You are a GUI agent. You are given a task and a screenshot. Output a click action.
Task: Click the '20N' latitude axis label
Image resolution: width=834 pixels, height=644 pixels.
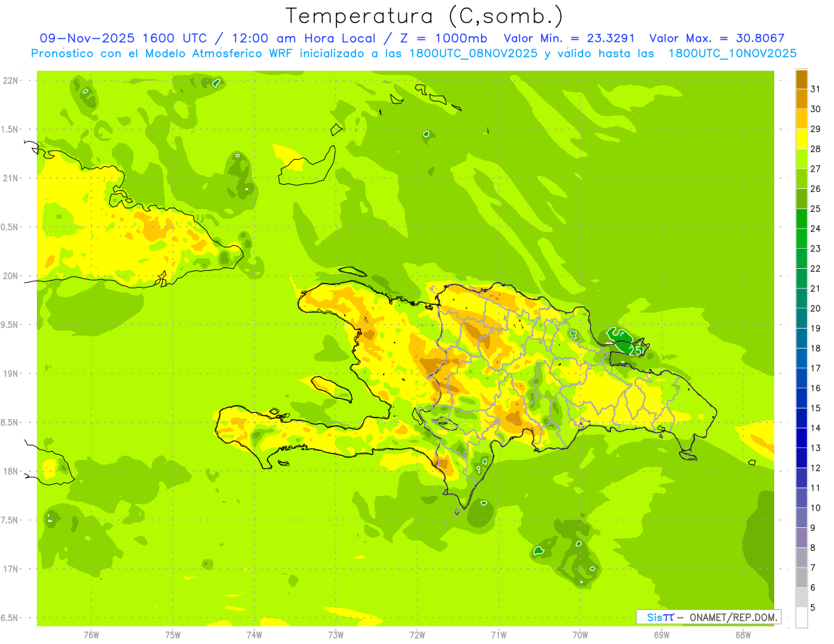coord(10,276)
